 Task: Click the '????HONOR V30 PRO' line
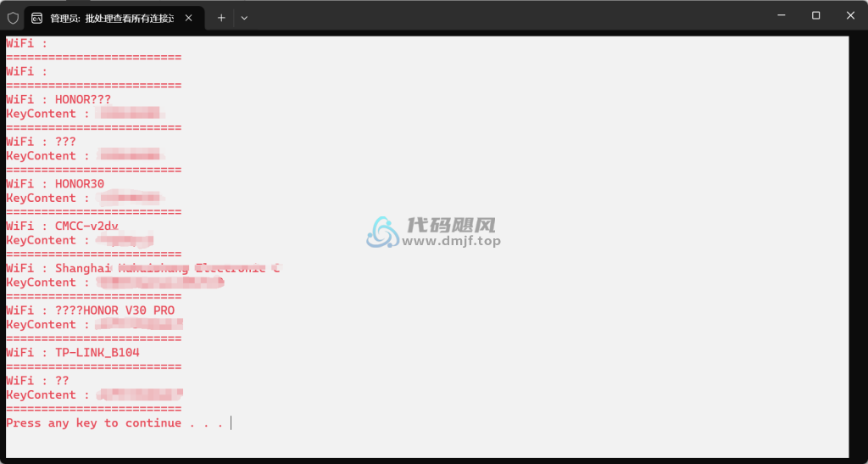click(90, 310)
